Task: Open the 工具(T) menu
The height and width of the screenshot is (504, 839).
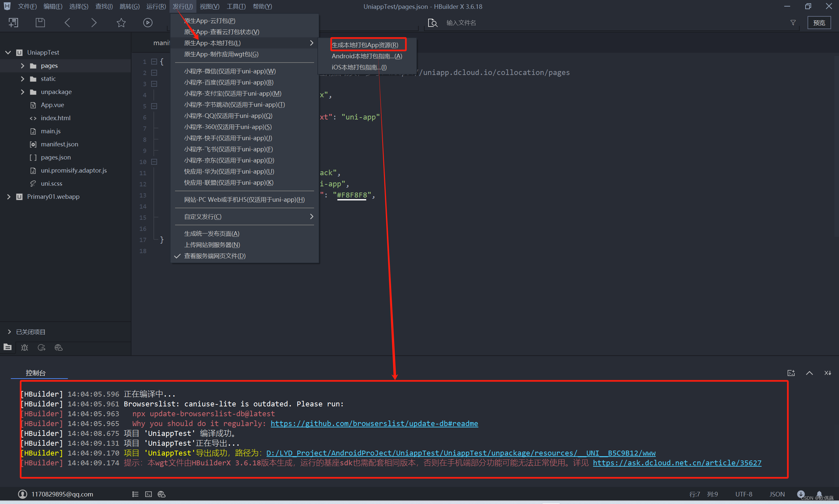Action: tap(236, 6)
